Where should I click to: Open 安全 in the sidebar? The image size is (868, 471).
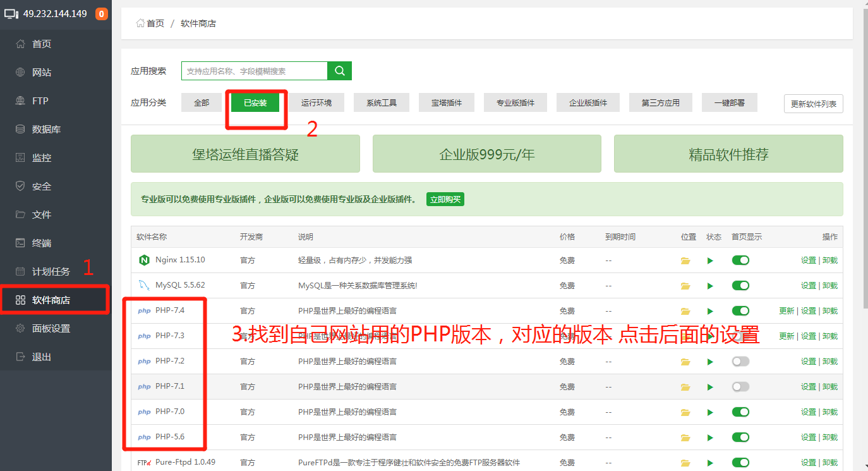pos(56,186)
